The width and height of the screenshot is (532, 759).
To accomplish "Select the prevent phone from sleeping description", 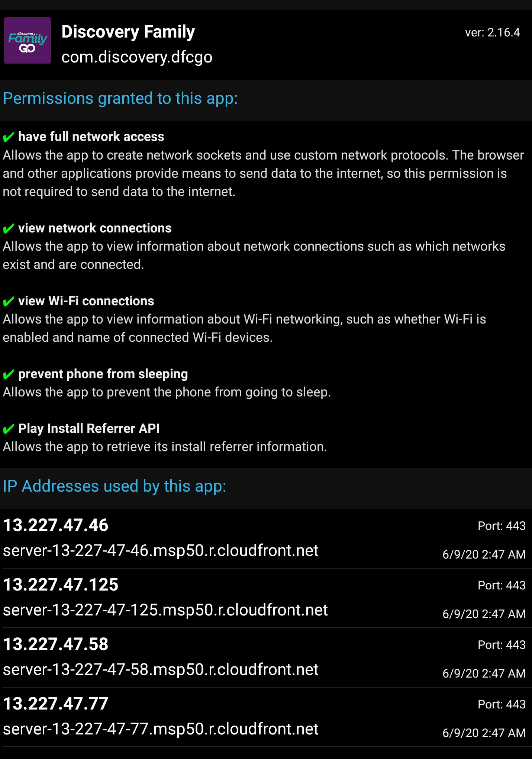I will point(167,392).
